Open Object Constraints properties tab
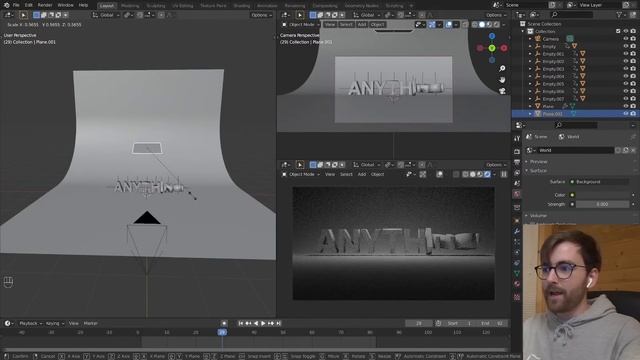Screen dimensions: 640x360 (517, 263)
